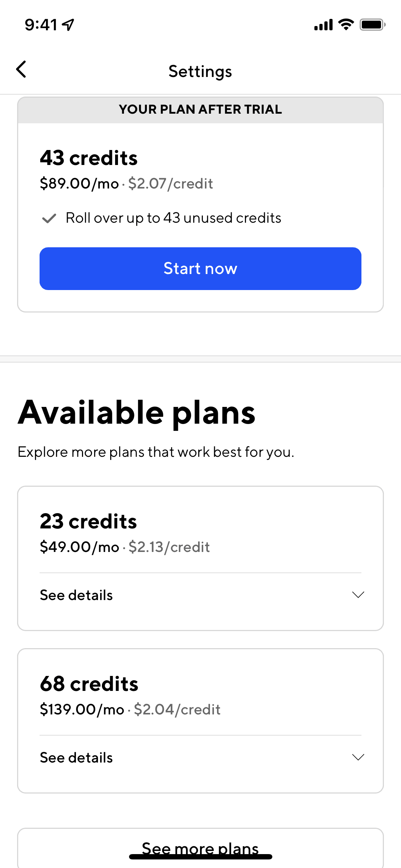The width and height of the screenshot is (401, 868).
Task: Tap chevron on the $49.00/mo plan
Action: tap(358, 595)
